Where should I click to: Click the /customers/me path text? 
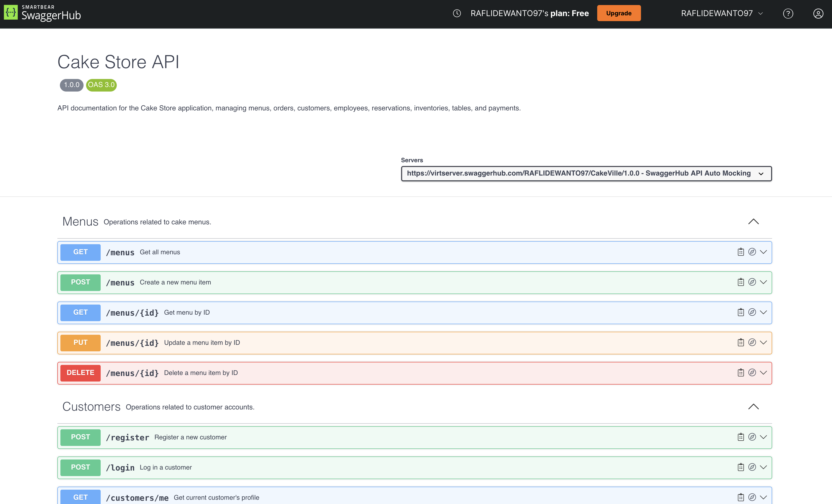137,498
